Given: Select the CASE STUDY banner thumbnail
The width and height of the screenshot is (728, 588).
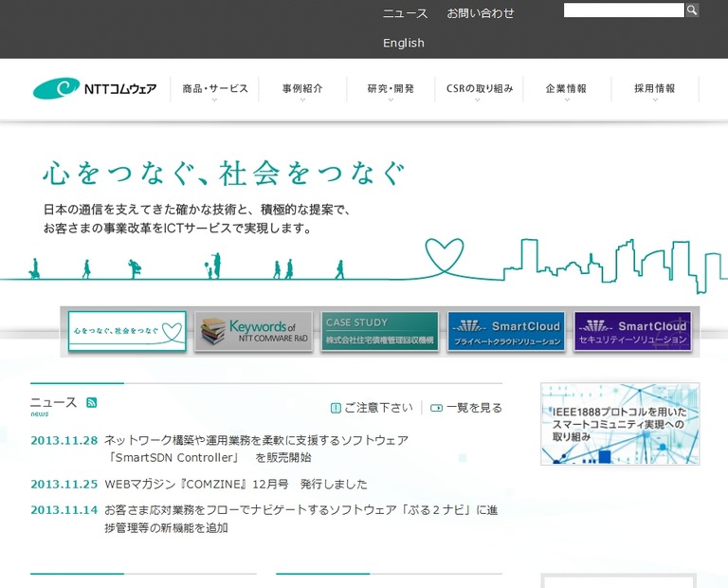Looking at the screenshot, I should 380,331.
